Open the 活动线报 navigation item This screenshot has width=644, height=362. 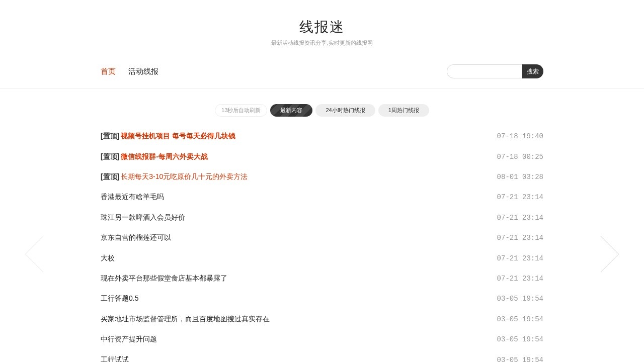(x=143, y=71)
